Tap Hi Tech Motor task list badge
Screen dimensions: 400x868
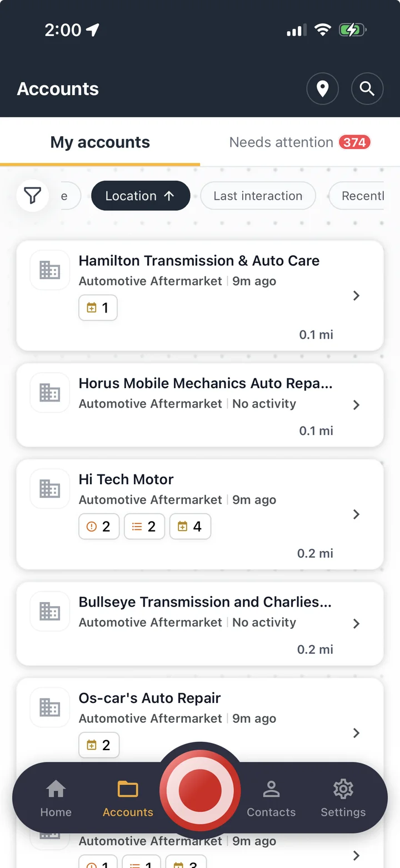pyautogui.click(x=144, y=527)
